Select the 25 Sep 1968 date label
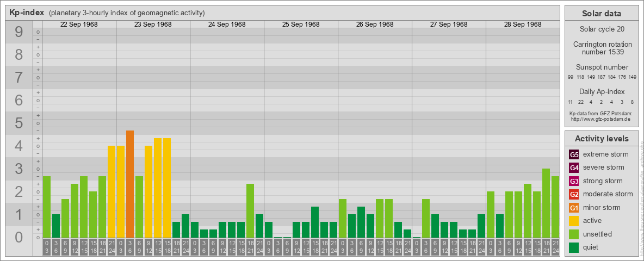Screen dimensions: 644x261 [301, 24]
